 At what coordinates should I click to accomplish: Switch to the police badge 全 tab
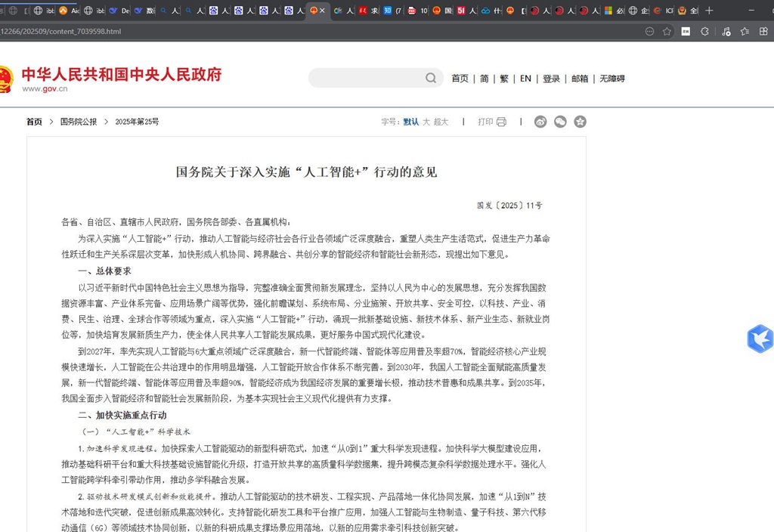(688, 11)
